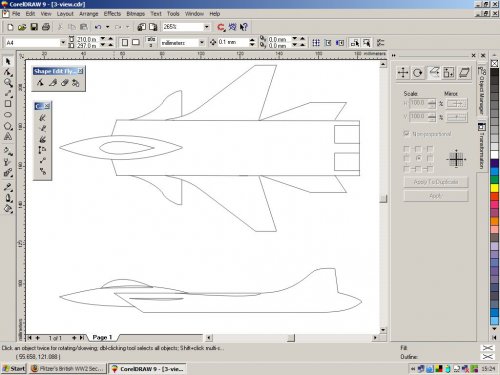Open the millimeters units dropdown
Screen dimensions: 500x375
202,43
